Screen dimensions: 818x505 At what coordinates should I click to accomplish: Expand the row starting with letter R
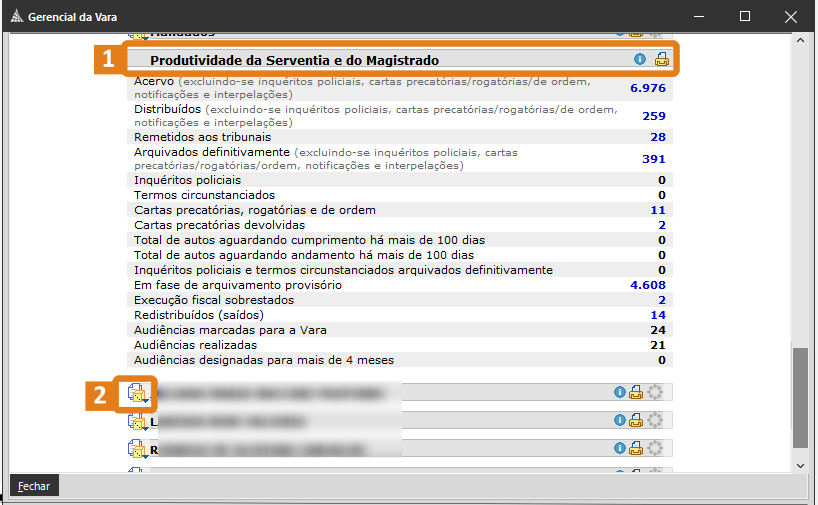coord(137,450)
